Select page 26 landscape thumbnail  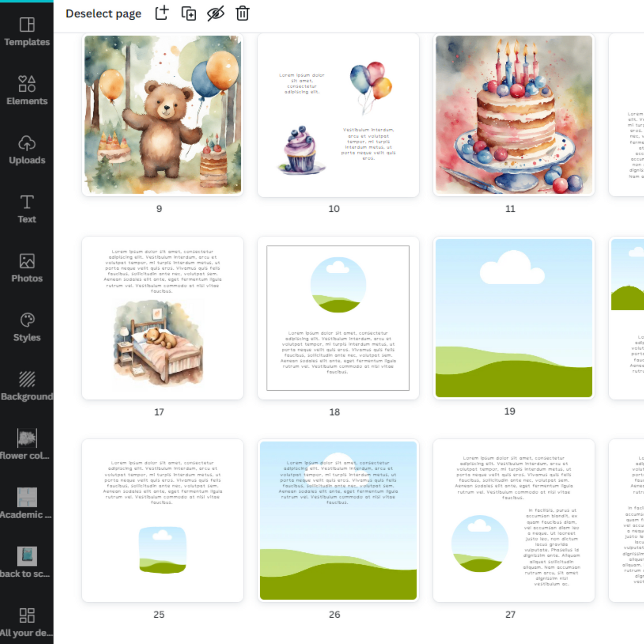click(338, 521)
